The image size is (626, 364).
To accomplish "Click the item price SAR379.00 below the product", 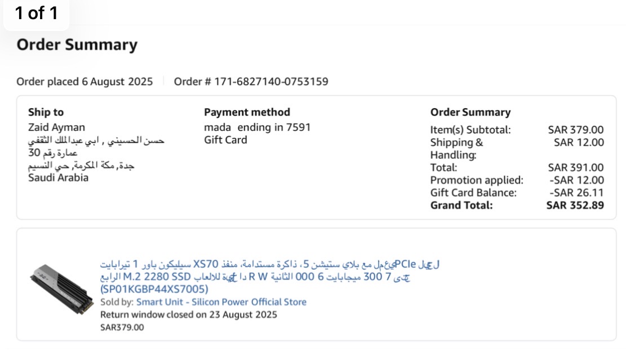I will coord(122,327).
